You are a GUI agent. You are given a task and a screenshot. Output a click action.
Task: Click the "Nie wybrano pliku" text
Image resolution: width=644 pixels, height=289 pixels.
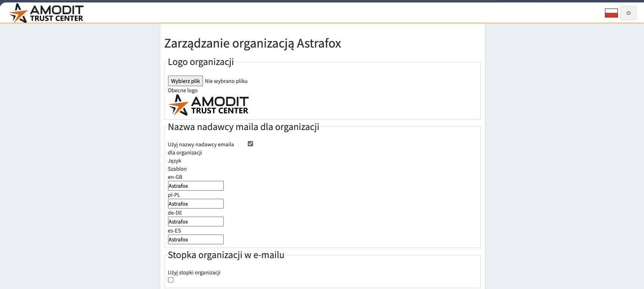click(x=226, y=81)
